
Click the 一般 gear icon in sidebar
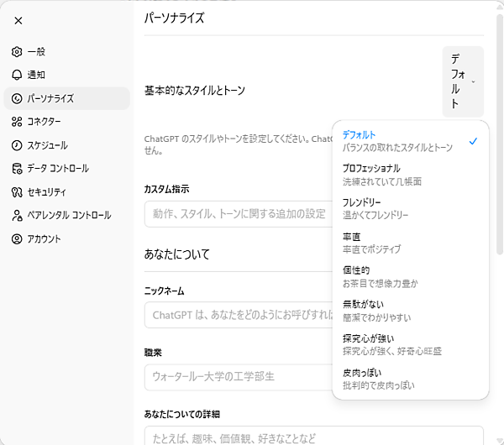pyautogui.click(x=17, y=51)
